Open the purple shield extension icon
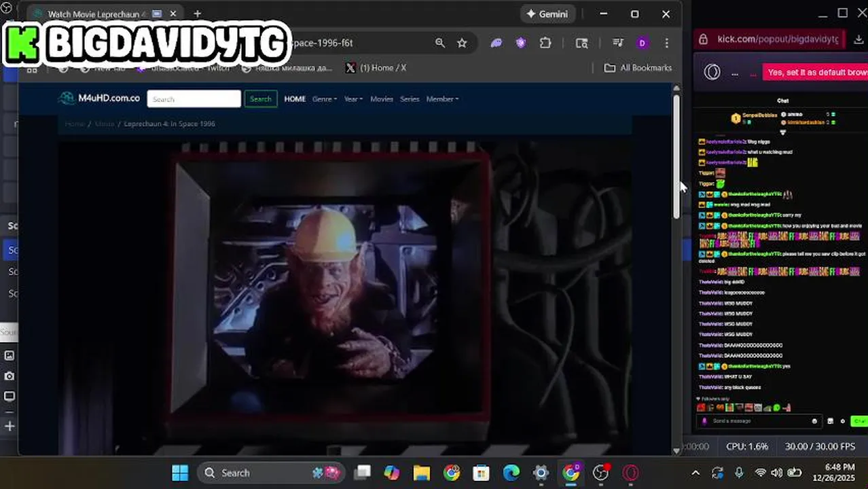This screenshot has height=489, width=868. click(521, 43)
